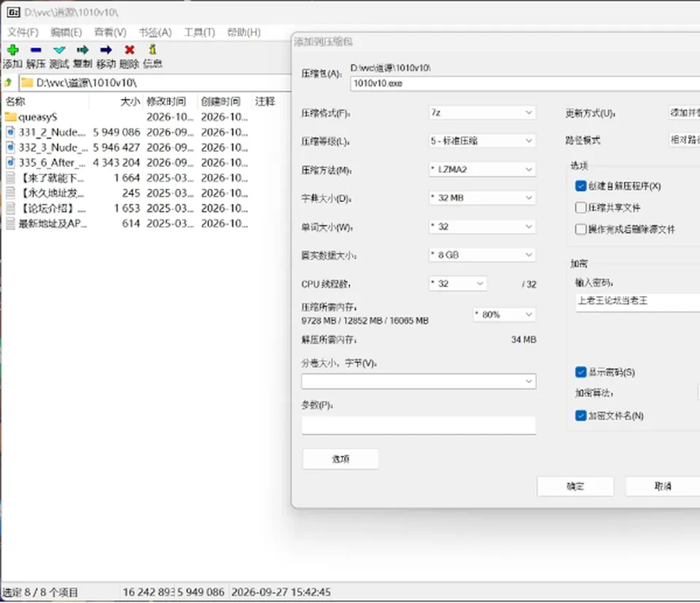Expand the compression level (压缩等级) dropdown
This screenshot has width=700, height=603.
[x=482, y=141]
